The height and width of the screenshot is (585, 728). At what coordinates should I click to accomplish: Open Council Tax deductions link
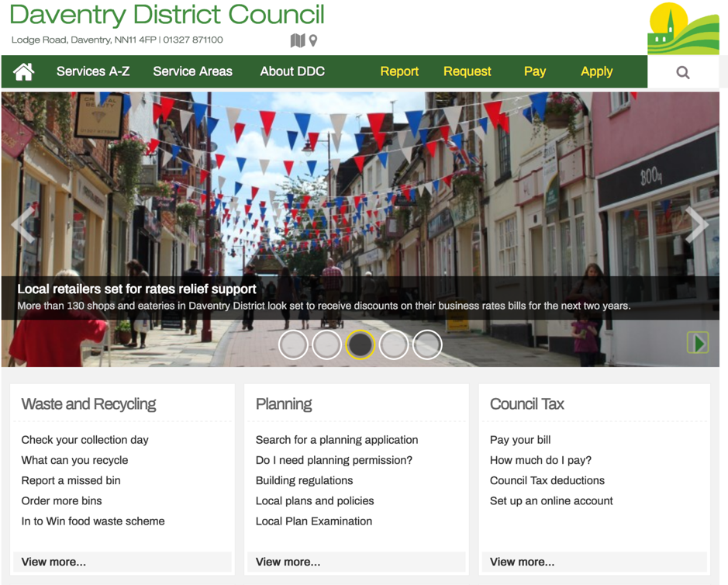tap(547, 480)
